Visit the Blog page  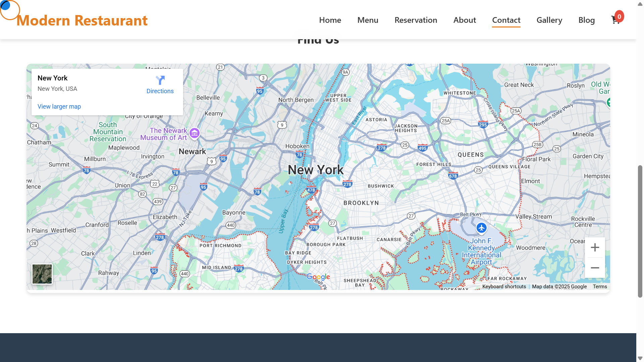click(586, 20)
